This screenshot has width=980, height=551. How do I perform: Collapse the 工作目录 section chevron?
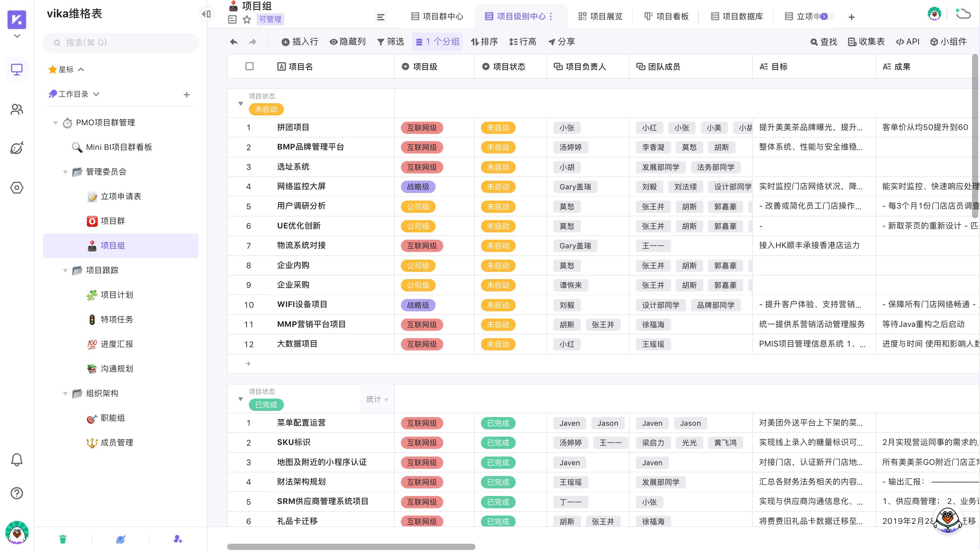(x=96, y=94)
